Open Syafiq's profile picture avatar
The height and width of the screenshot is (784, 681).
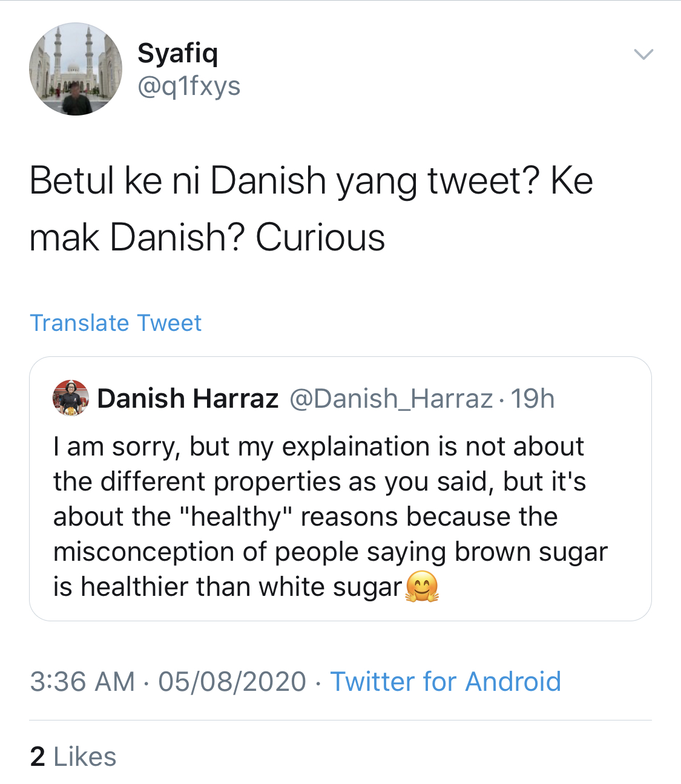(x=76, y=69)
